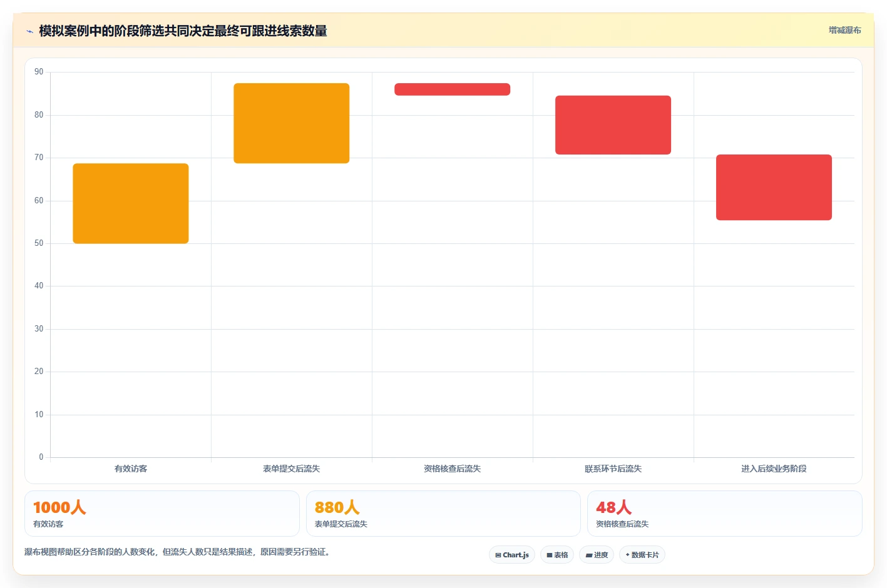Click the 增减瀑布 badge in the header
887x588 pixels.
[844, 30]
